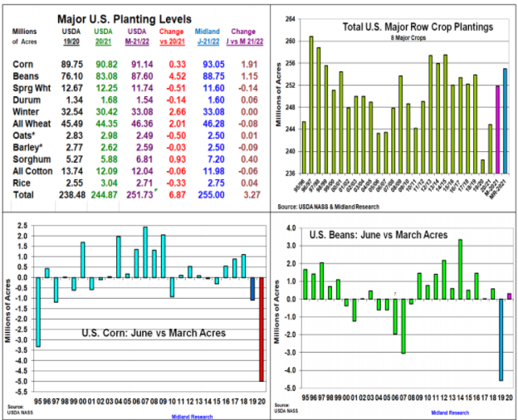This screenshot has width=518, height=420.
Task: Select durum Midland value 1.60
Action: click(x=216, y=100)
